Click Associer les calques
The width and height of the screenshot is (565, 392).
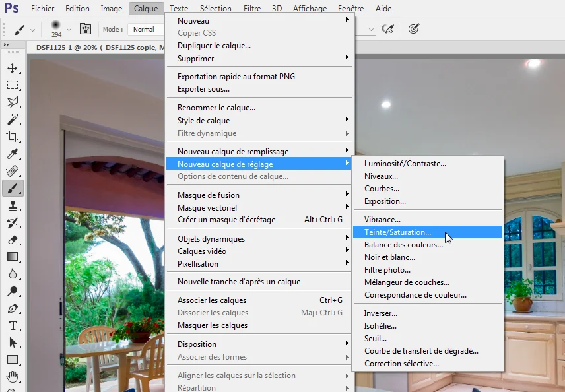pos(259,300)
